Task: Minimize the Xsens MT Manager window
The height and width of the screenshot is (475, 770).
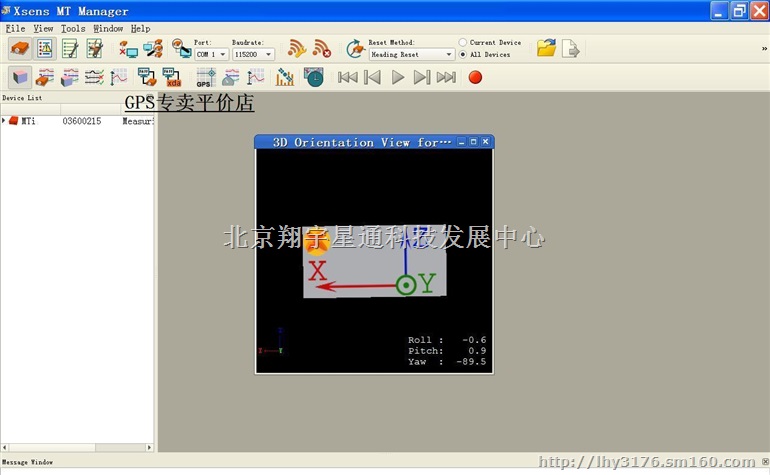Action: coord(719,11)
